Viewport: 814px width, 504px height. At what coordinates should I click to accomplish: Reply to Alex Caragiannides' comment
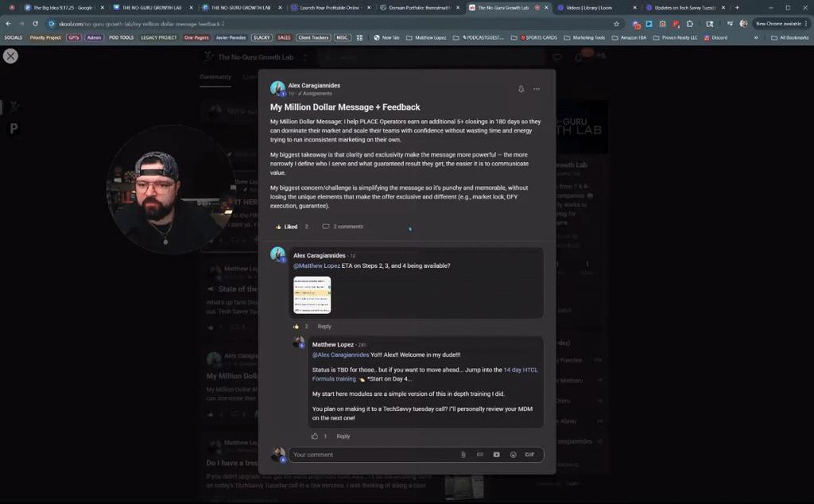coord(324,327)
